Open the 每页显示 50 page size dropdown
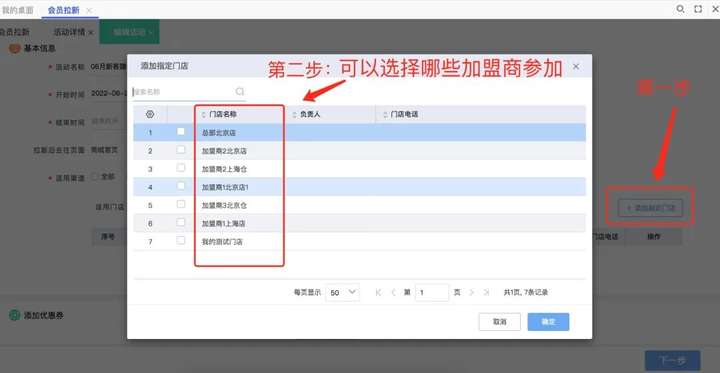The height and width of the screenshot is (373, 720). click(343, 292)
